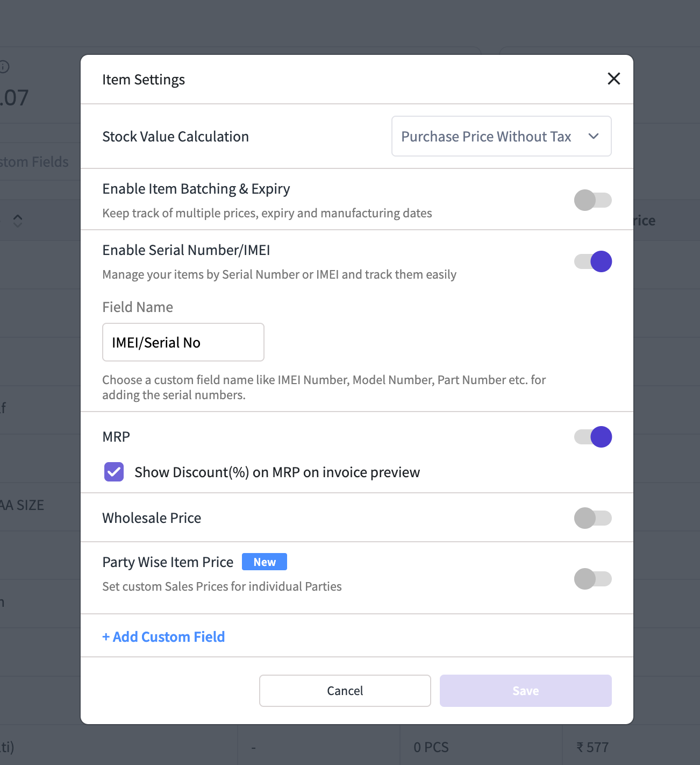The height and width of the screenshot is (765, 700).
Task: Click the 0 PCS stock quantity cell
Action: [x=431, y=747]
